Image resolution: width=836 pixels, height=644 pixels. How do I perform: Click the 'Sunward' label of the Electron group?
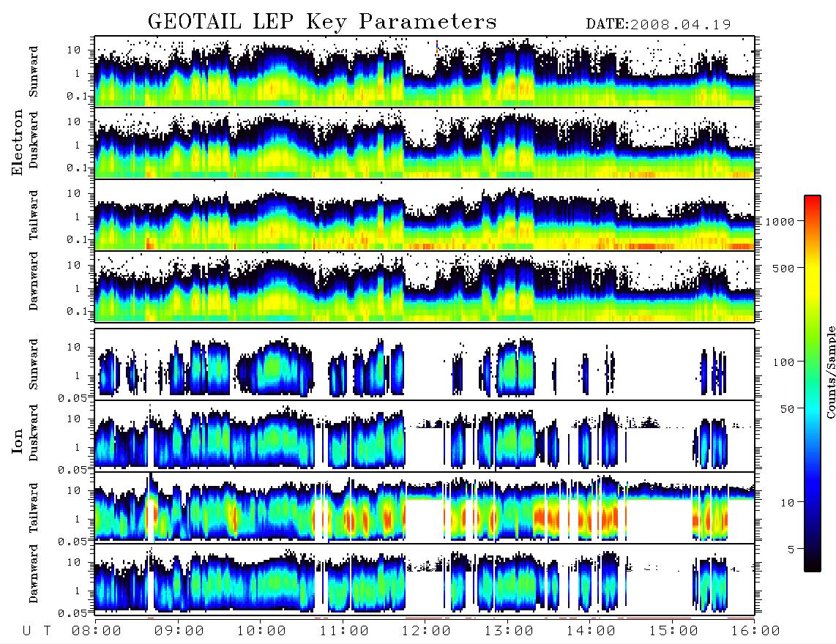34,72
